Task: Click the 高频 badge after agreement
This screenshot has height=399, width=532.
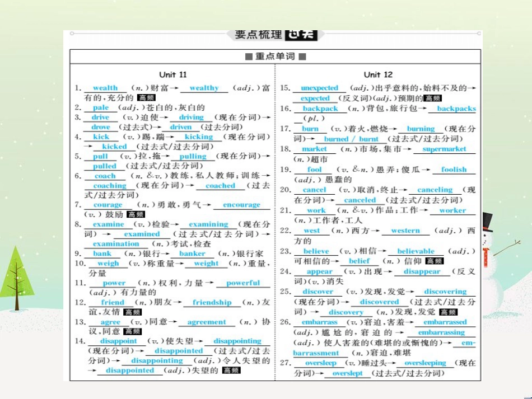Action: tap(133, 331)
